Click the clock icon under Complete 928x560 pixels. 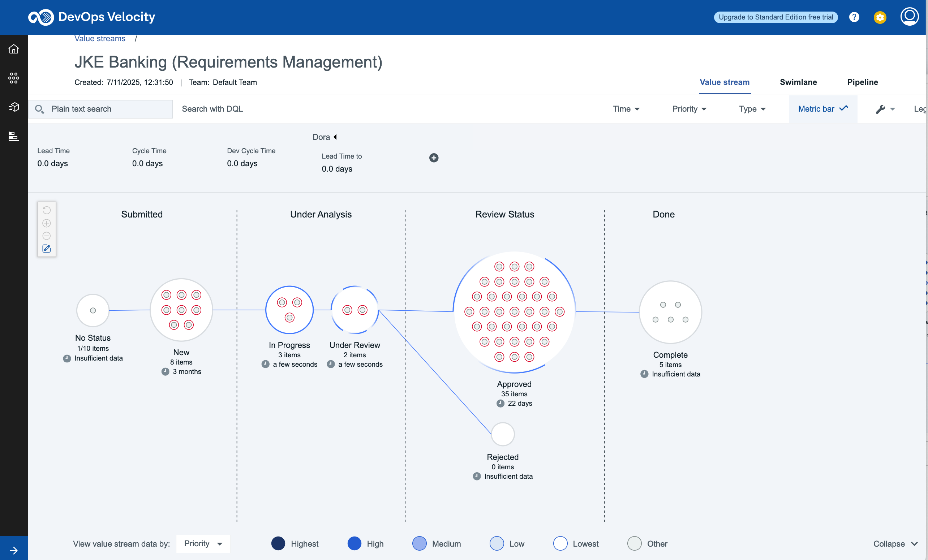pos(644,374)
